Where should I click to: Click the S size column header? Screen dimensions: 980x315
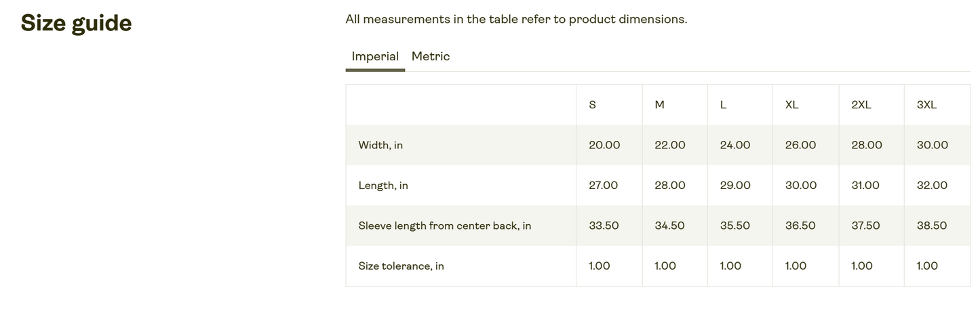coord(593,105)
